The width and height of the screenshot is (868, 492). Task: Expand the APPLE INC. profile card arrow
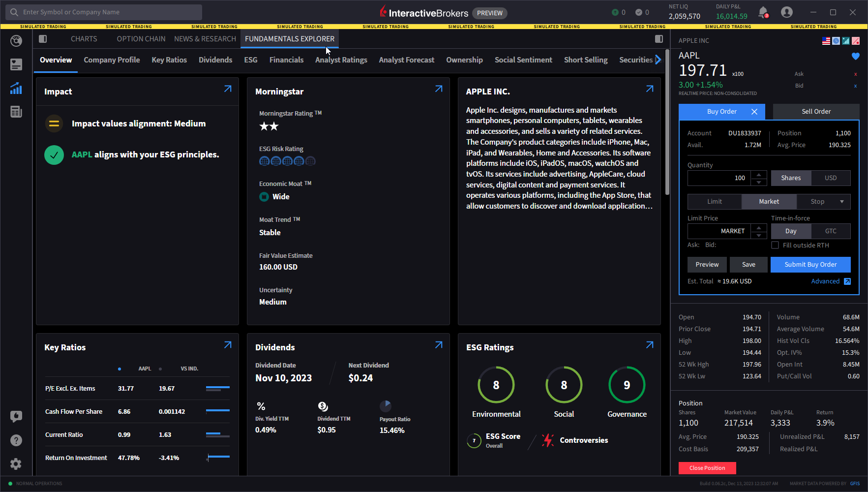(650, 89)
